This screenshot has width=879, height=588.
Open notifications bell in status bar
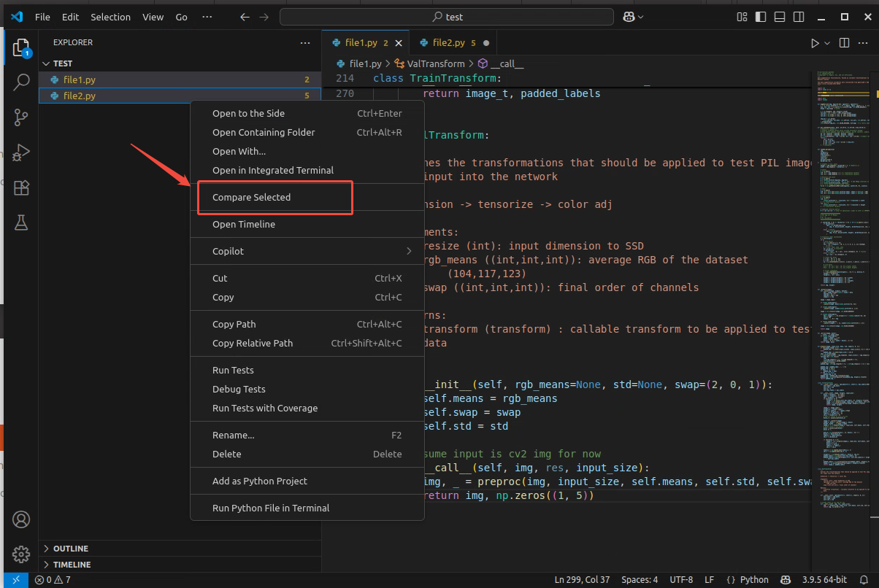pyautogui.click(x=864, y=580)
